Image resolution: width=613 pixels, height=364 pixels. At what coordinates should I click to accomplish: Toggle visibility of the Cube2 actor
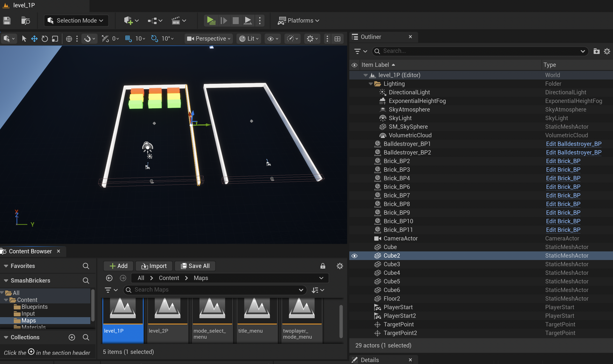[354, 256]
